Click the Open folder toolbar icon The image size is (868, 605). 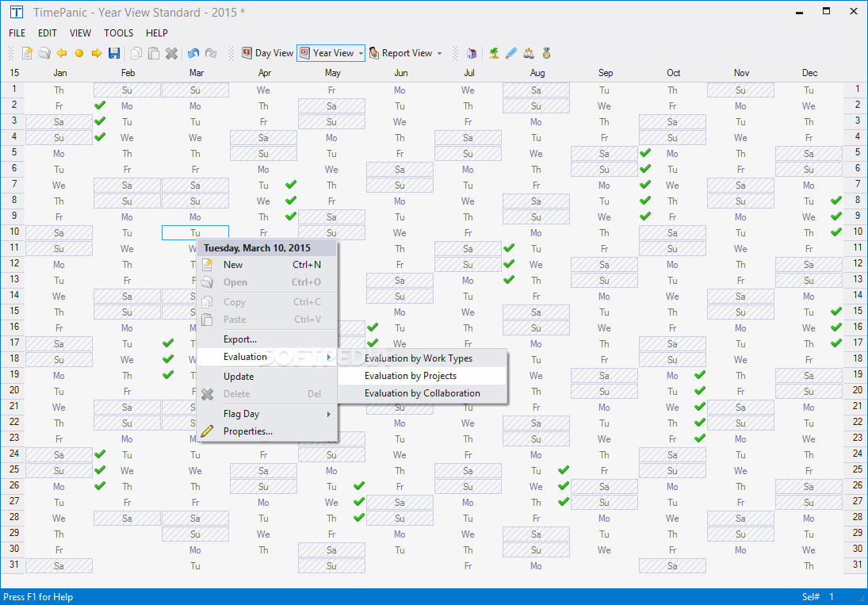(44, 53)
